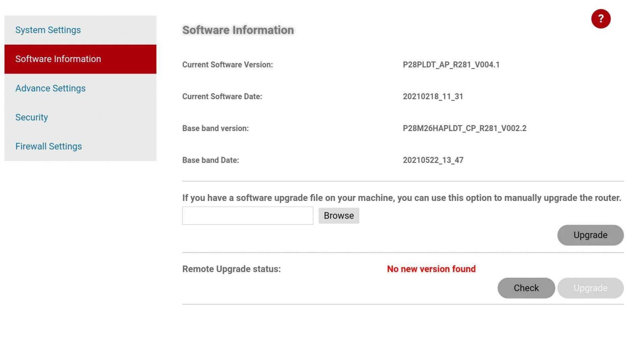Go to Advance Settings
The height and width of the screenshot is (337, 644).
(x=80, y=88)
